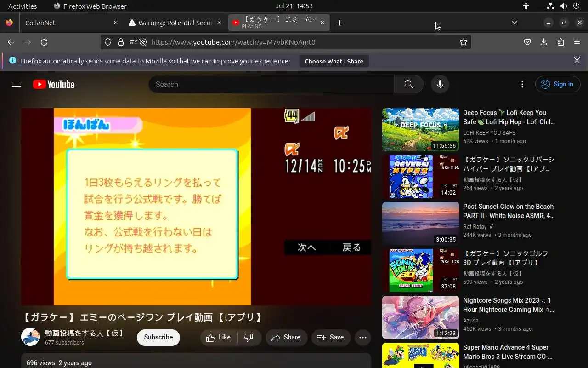Open the power system menu icon
The height and width of the screenshot is (368, 588).
tap(577, 6)
